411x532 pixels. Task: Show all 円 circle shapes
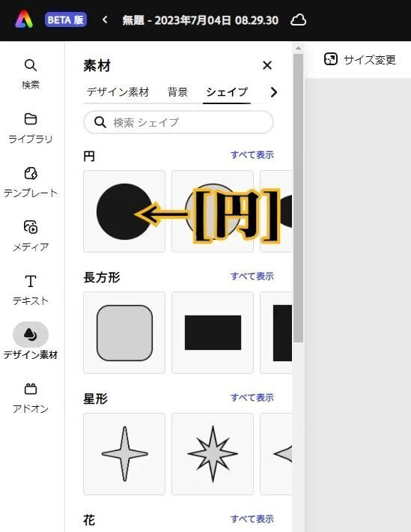pos(252,154)
